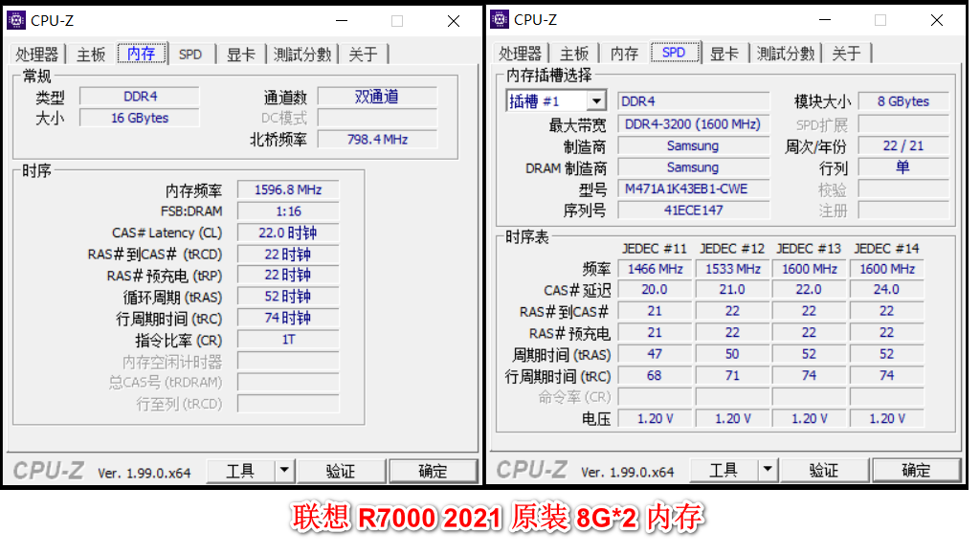Click 16 GBytes size field

pos(140,118)
